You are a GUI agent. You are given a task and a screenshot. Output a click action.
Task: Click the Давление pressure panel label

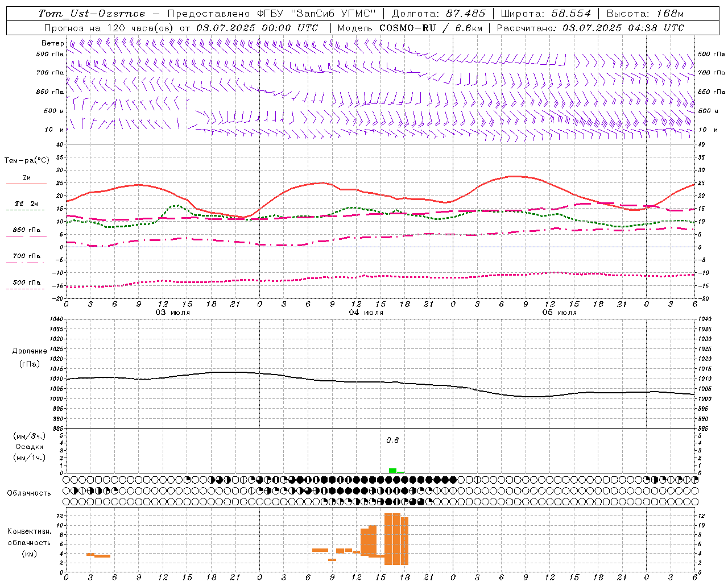click(30, 351)
